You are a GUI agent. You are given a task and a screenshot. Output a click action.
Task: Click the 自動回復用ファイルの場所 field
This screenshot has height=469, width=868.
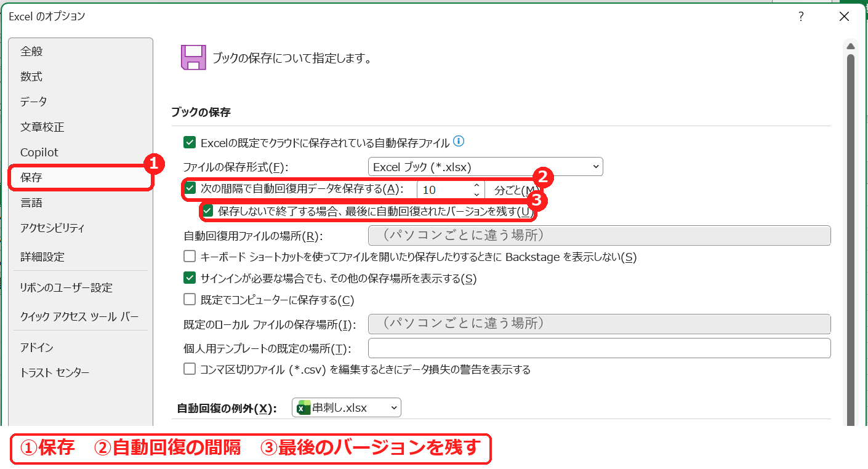[599, 236]
